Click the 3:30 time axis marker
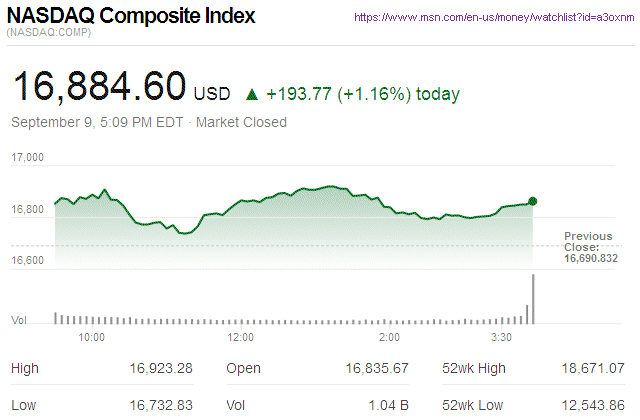Viewport: 640px width, 420px height. point(502,338)
